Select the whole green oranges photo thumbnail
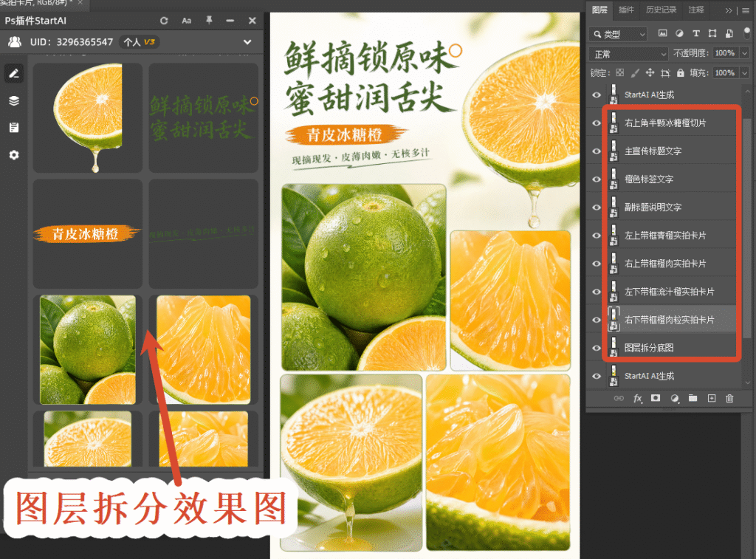Viewport: 756px width, 559px height. 87,350
